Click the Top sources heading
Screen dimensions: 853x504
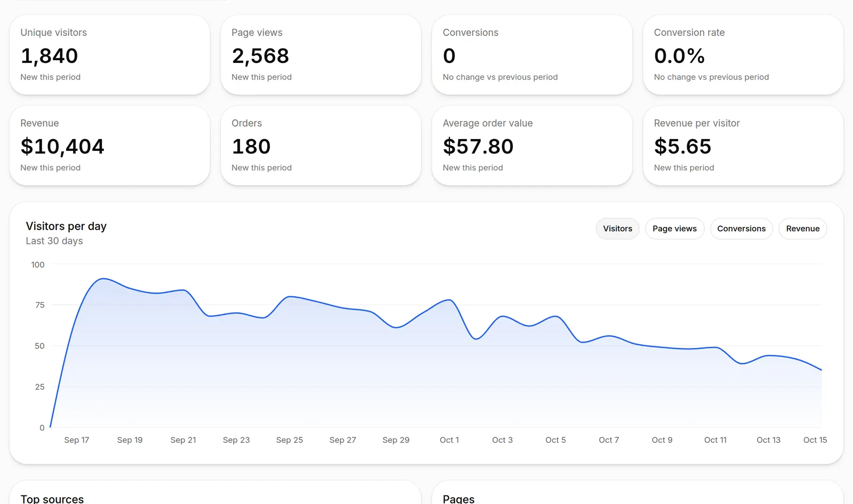52,499
